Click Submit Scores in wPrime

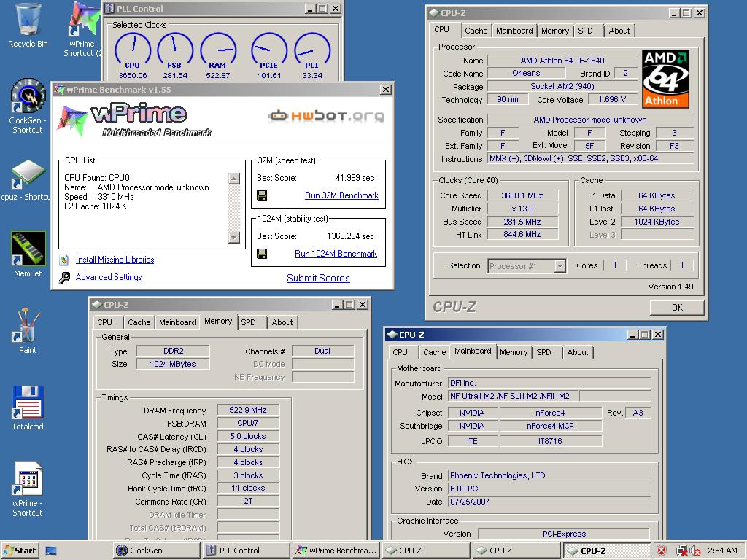pyautogui.click(x=318, y=278)
